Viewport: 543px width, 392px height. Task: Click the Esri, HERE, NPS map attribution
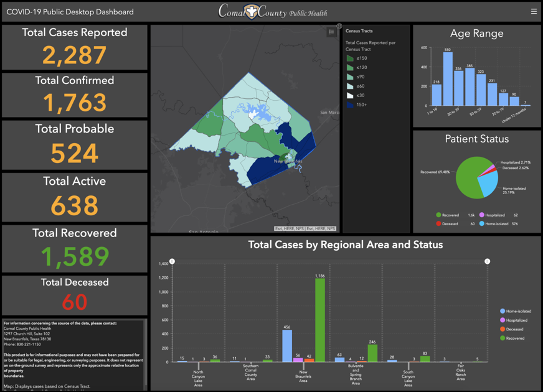pos(305,228)
